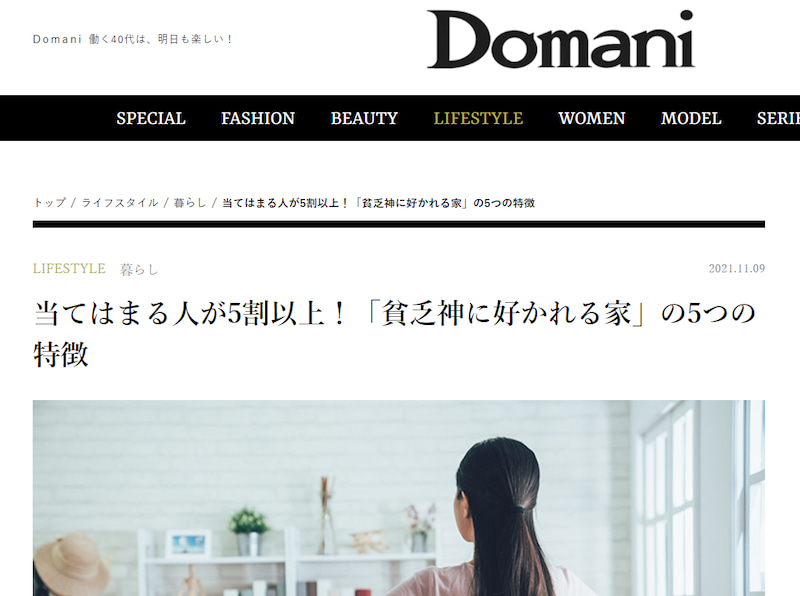Navigate to the MODEL section

point(691,118)
